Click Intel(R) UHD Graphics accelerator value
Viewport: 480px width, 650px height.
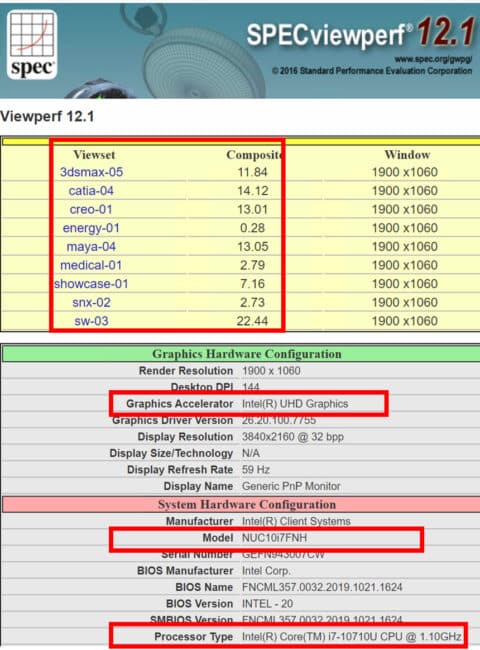coord(295,404)
